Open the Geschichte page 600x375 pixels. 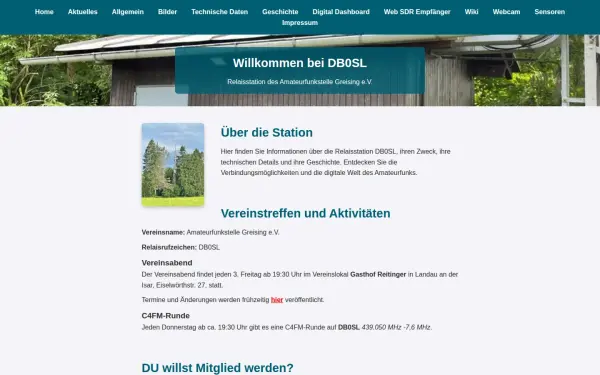coord(280,12)
